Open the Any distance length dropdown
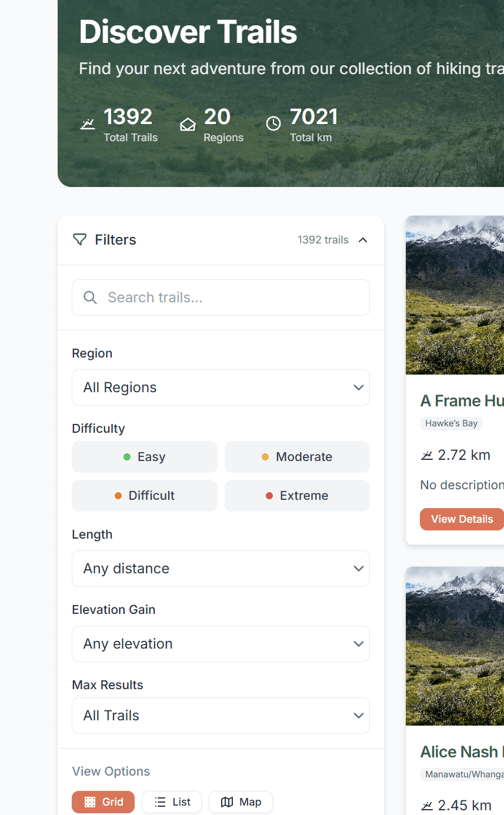The width and height of the screenshot is (504, 815). 221,569
